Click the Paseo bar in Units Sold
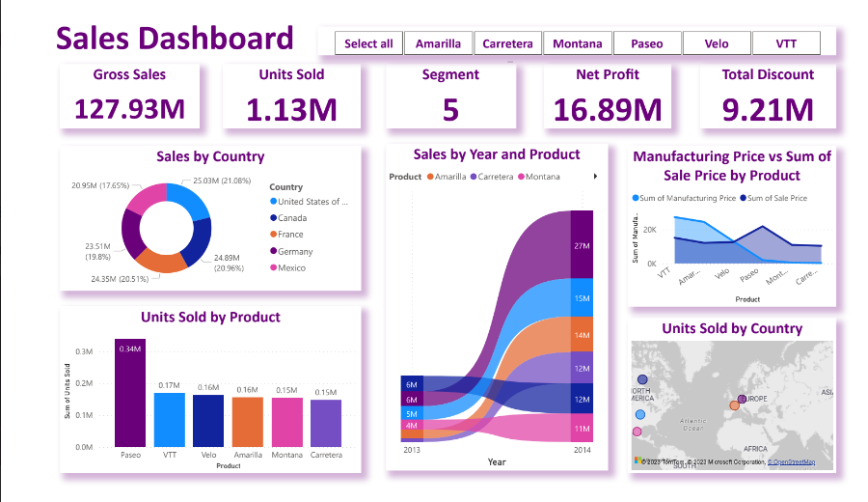The width and height of the screenshot is (868, 502). [130, 393]
